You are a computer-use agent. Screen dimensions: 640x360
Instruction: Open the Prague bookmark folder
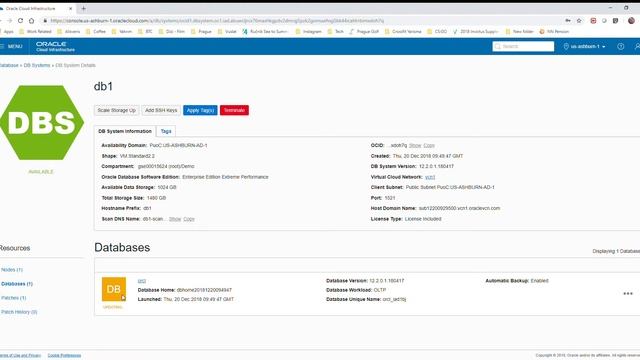[x=201, y=31]
